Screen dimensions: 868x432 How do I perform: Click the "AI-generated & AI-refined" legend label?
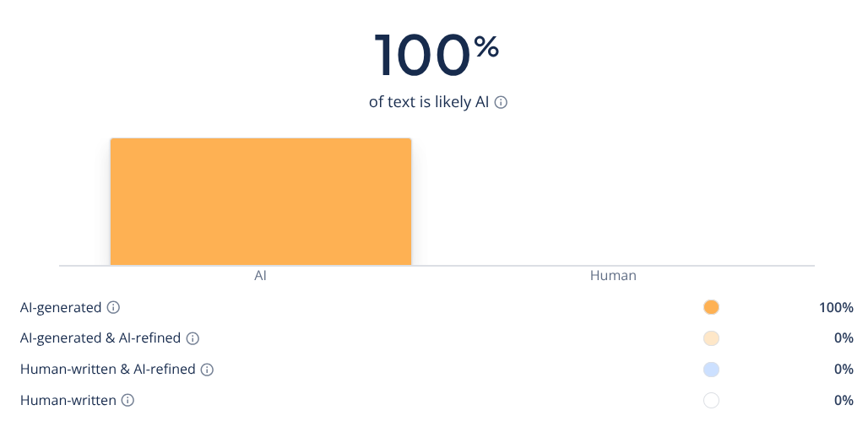[100, 338]
